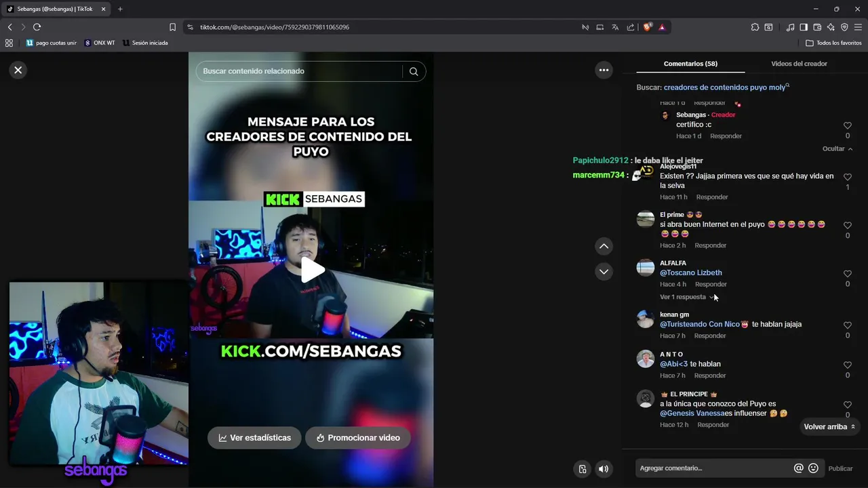Open the browser hamburger main menu
Viewport: 868px width, 488px height.
click(859, 27)
